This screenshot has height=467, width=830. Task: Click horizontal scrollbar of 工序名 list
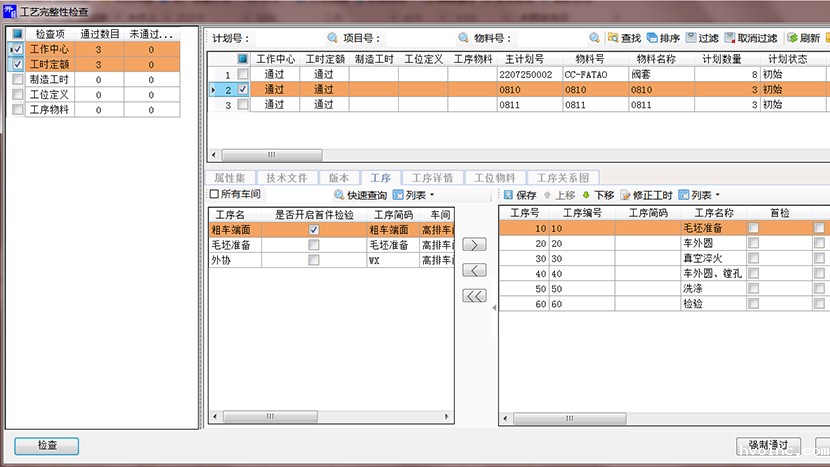pyautogui.click(x=270, y=417)
